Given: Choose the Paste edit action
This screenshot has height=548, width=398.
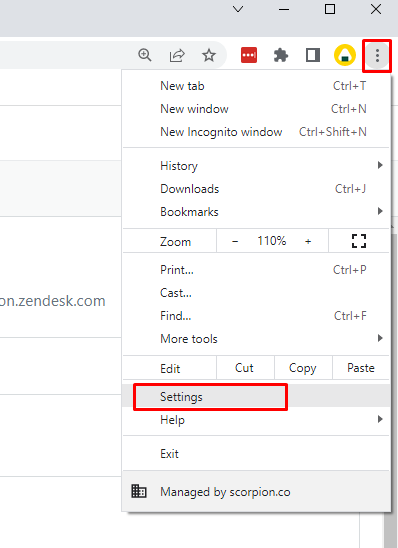Looking at the screenshot, I should 361,368.
